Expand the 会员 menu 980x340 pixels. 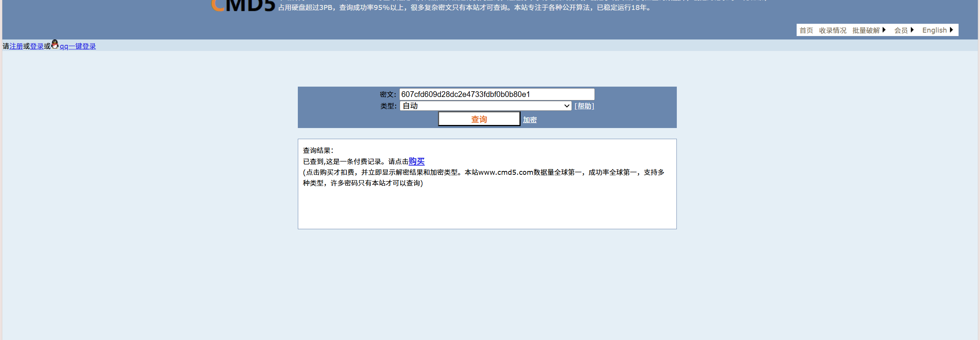click(x=904, y=30)
